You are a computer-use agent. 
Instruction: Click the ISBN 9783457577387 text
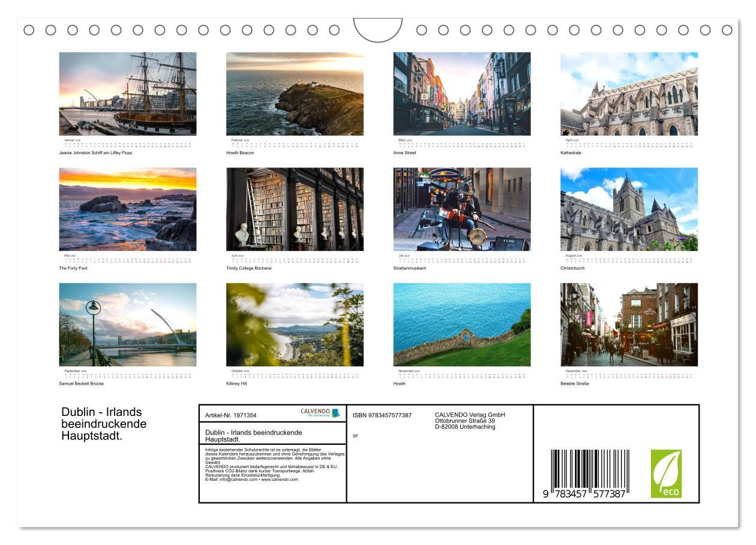(x=382, y=415)
